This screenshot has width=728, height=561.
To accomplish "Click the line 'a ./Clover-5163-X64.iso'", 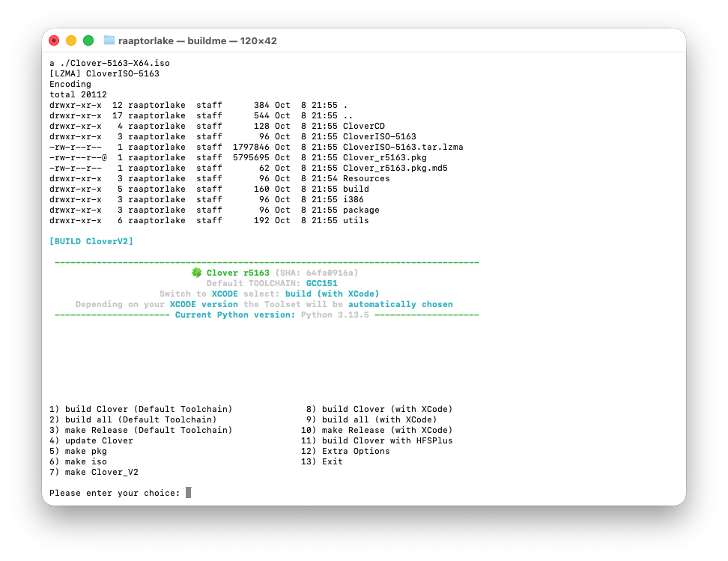I will point(109,63).
